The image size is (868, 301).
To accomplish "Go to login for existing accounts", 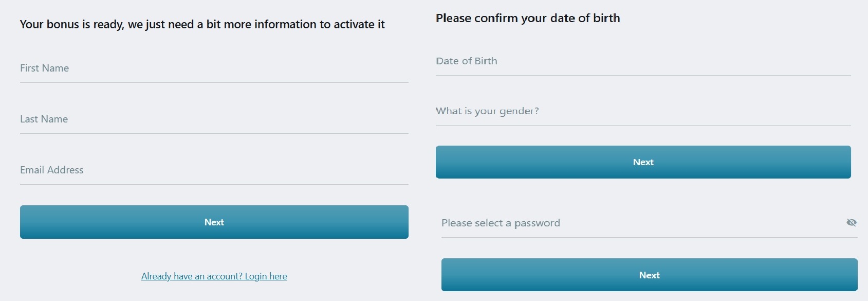I will 214,276.
